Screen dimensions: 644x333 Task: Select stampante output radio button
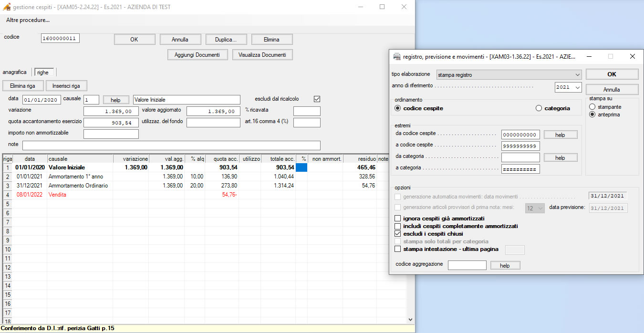[593, 107]
